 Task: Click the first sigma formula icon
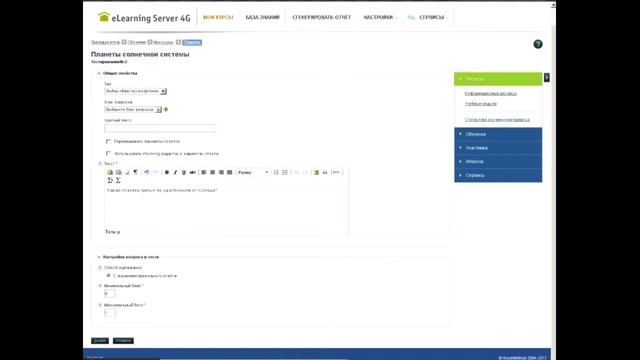click(110, 180)
